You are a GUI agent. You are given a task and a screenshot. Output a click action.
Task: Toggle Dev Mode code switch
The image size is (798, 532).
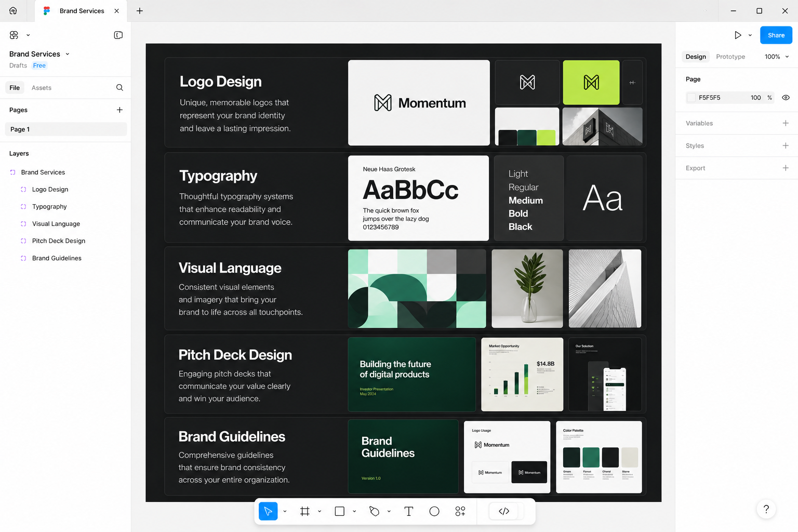[504, 511]
